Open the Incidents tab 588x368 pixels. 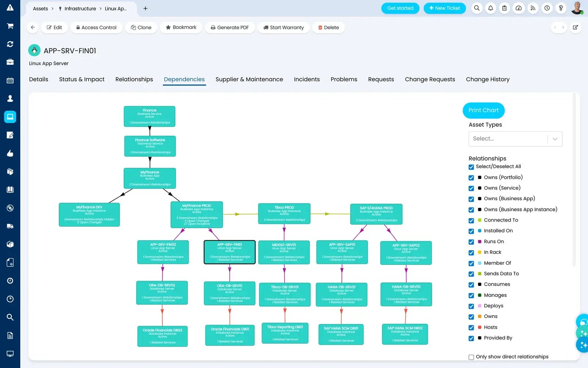[x=307, y=79]
